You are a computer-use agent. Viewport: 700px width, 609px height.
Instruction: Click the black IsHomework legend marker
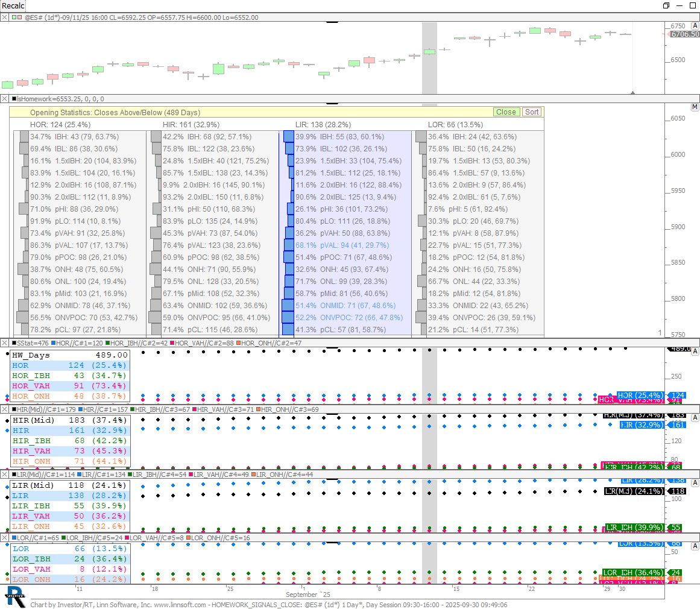point(14,99)
